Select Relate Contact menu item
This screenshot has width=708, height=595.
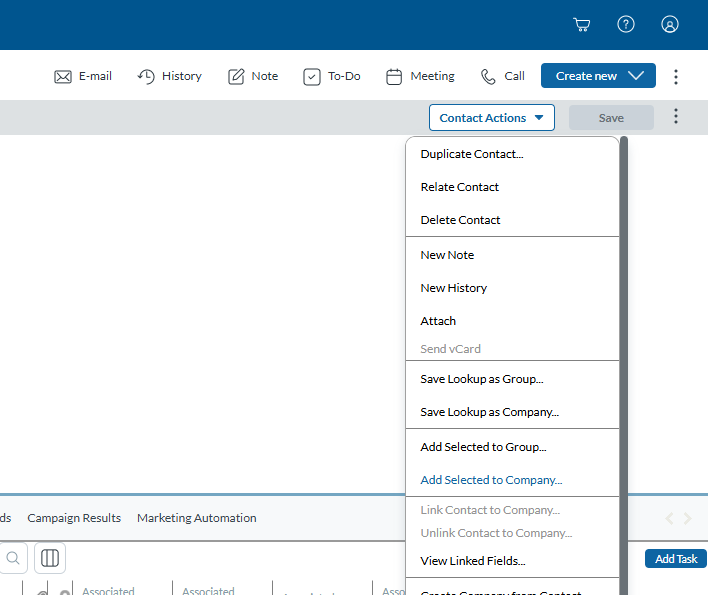click(x=512, y=187)
